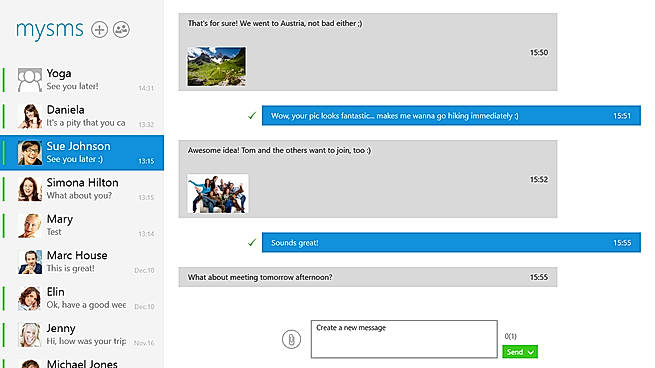
Task: Open the group of friends photo thumbnail
Action: (x=218, y=194)
